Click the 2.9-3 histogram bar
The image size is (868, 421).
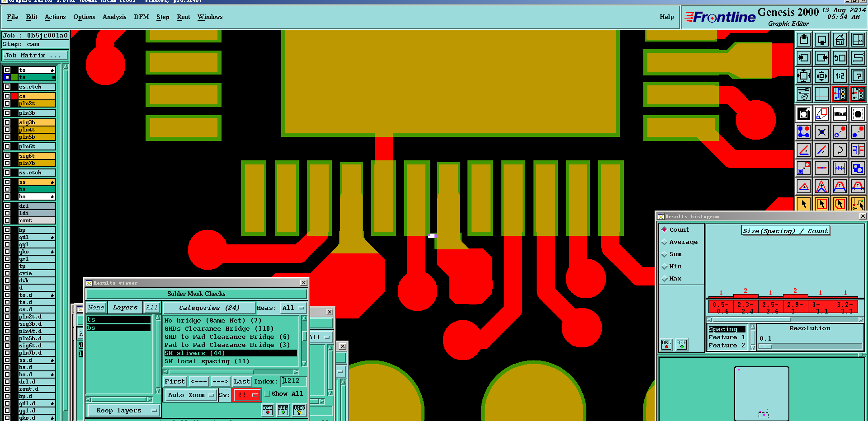795,307
